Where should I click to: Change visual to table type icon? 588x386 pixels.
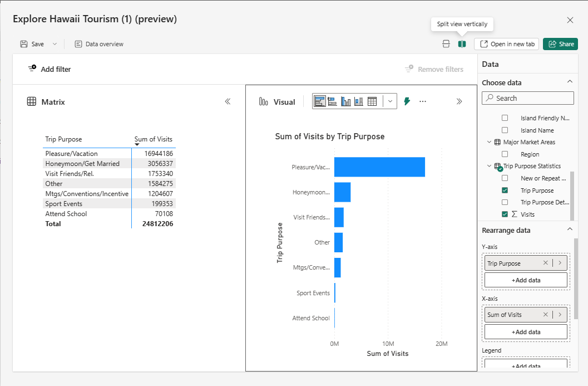372,101
